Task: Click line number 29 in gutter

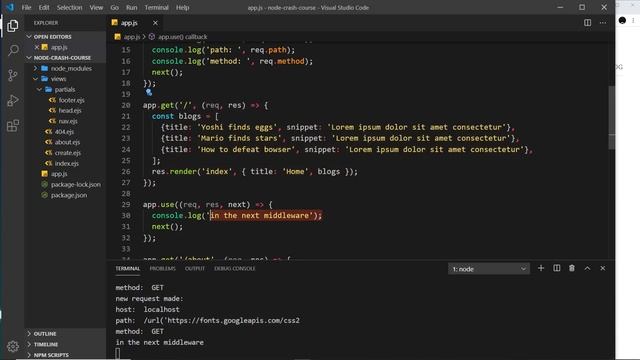Action: click(x=126, y=204)
